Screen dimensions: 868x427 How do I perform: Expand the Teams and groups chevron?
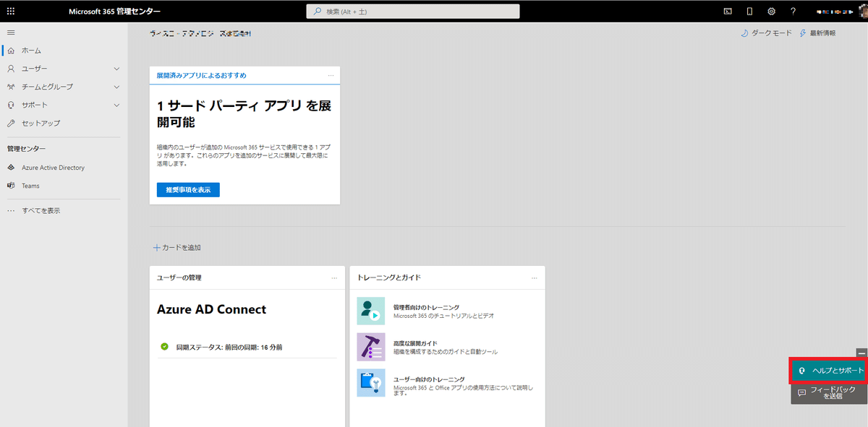[116, 87]
